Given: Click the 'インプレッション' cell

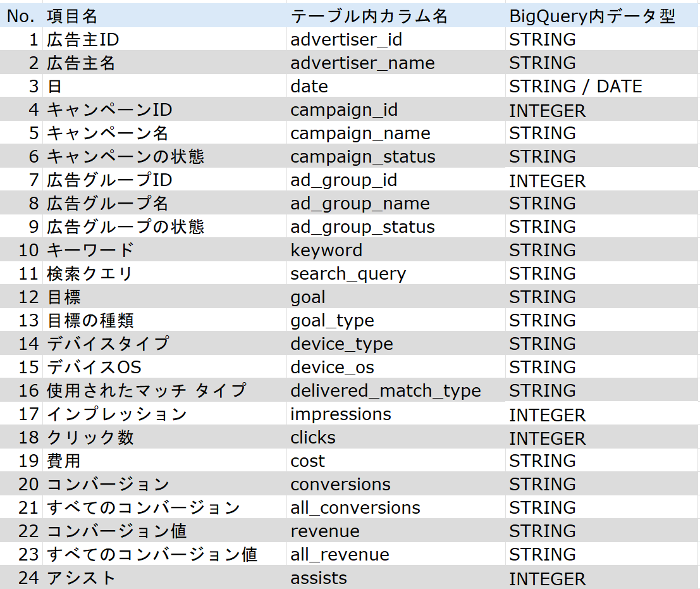Looking at the screenshot, I should click(164, 414).
